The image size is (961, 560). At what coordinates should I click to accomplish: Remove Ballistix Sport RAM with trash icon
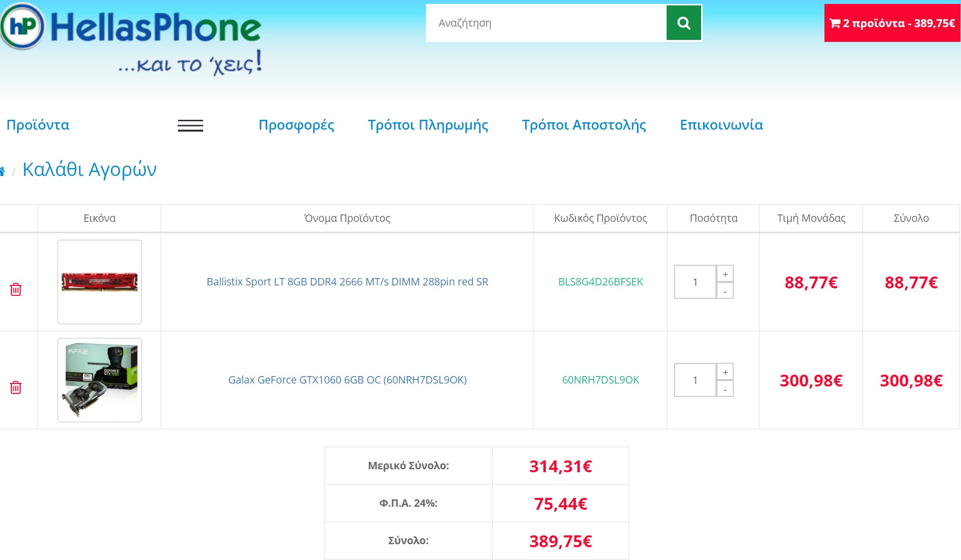click(16, 289)
